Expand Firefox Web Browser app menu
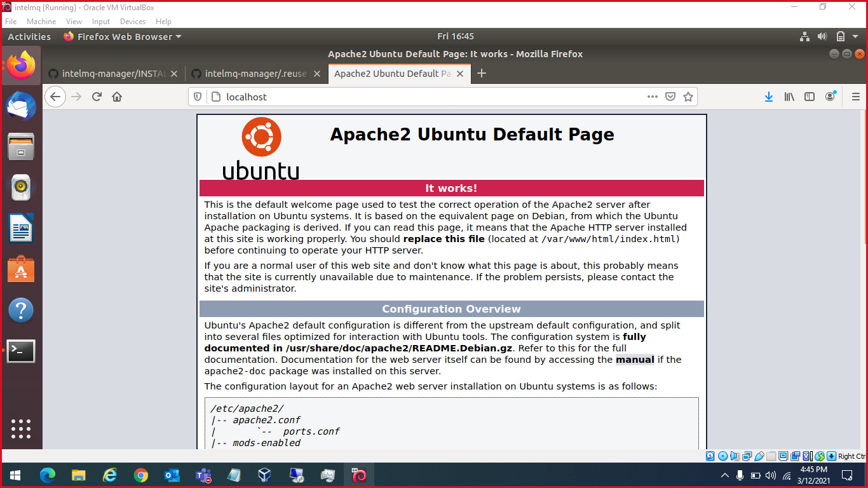This screenshot has width=868, height=488. [x=123, y=37]
